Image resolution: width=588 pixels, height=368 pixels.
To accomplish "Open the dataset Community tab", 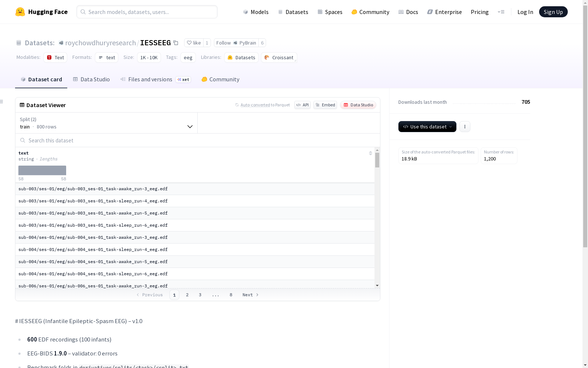I will pyautogui.click(x=220, y=79).
